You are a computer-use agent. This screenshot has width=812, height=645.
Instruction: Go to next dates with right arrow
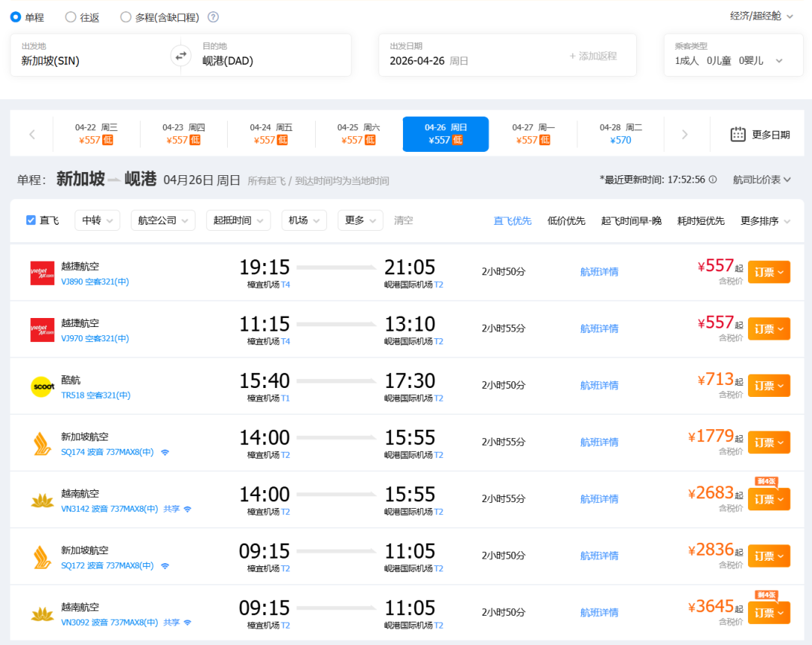684,135
